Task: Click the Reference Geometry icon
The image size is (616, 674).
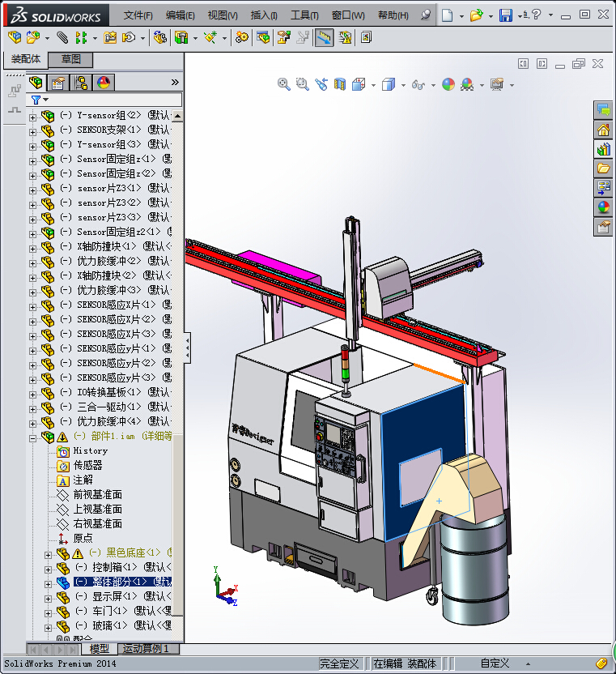Action: [x=210, y=38]
